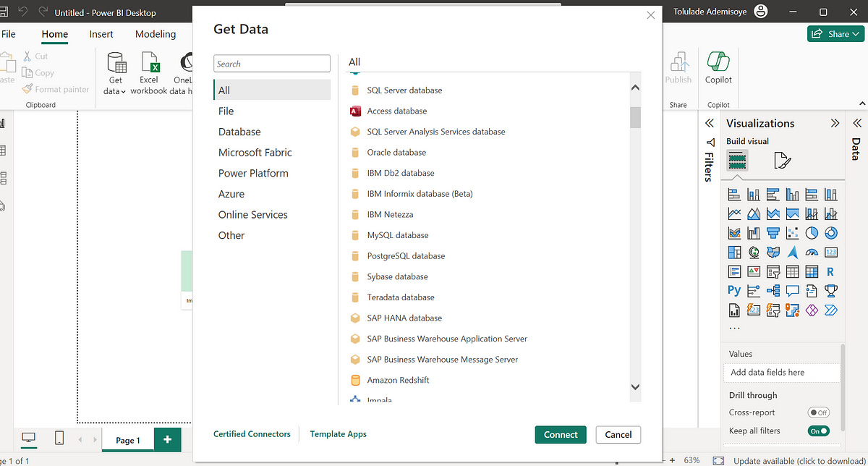Image resolution: width=868 pixels, height=466 pixels.
Task: Select the R script visual
Action: [x=831, y=272]
